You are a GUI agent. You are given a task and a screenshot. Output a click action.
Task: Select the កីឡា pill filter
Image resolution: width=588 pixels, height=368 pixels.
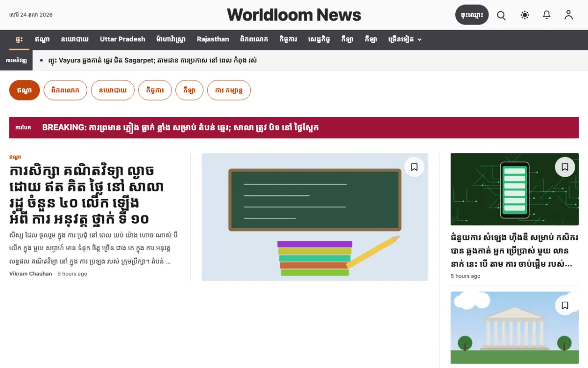point(189,90)
